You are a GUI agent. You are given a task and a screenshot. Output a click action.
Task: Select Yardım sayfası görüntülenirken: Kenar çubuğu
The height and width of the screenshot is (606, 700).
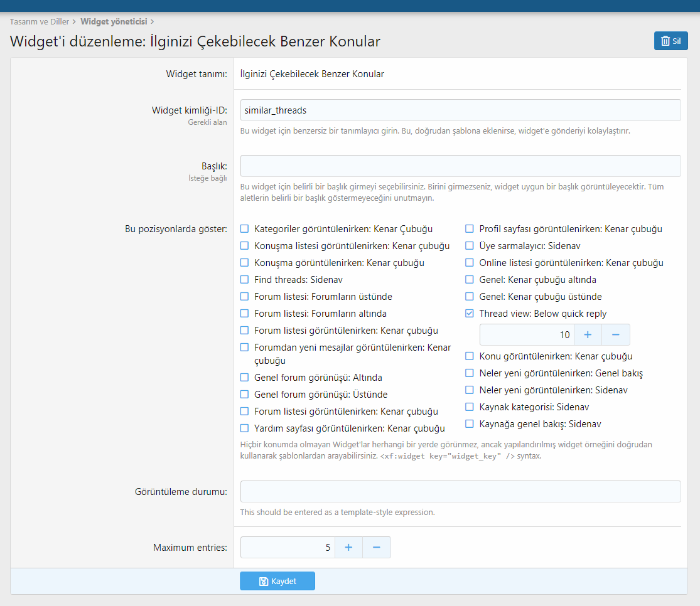[245, 428]
